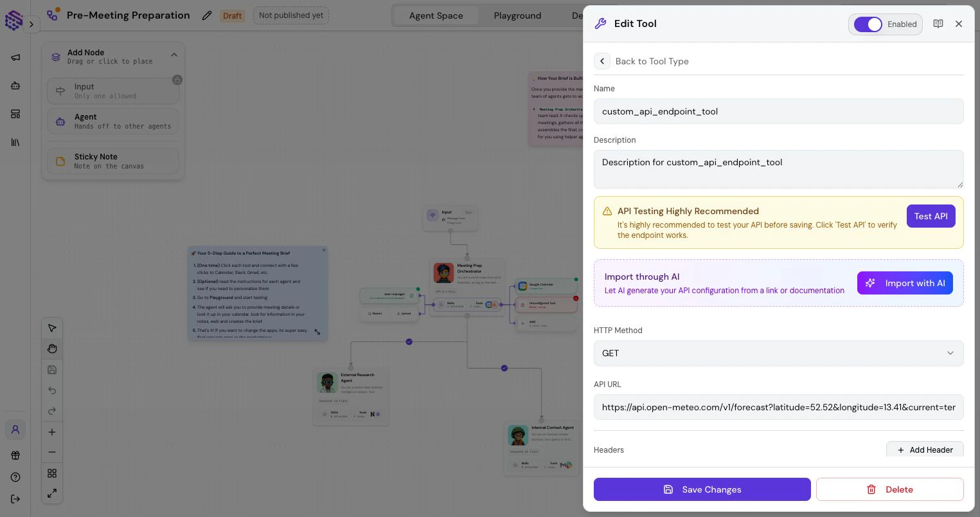Screen dimensions: 980x517
Task: Open the gift icon in sidebar
Action: coord(15,455)
